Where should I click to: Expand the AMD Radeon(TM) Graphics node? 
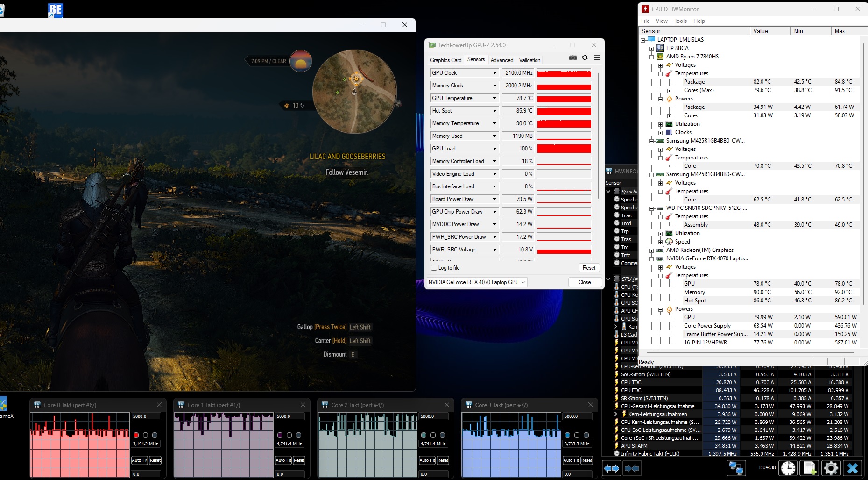pos(652,250)
